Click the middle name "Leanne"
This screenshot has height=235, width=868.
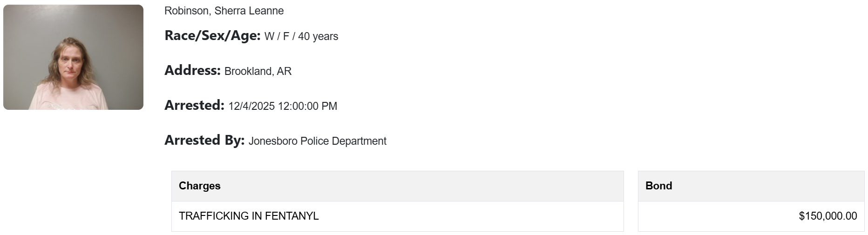[x=266, y=11]
